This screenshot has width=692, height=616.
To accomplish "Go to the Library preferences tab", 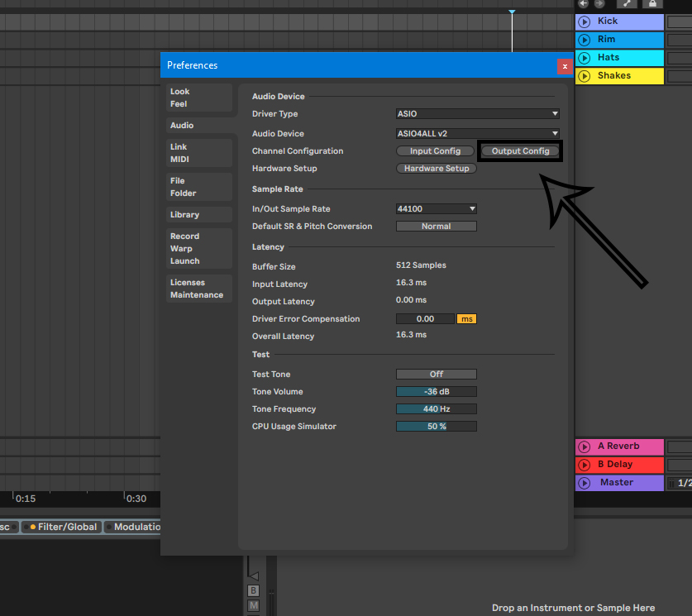I will (199, 215).
